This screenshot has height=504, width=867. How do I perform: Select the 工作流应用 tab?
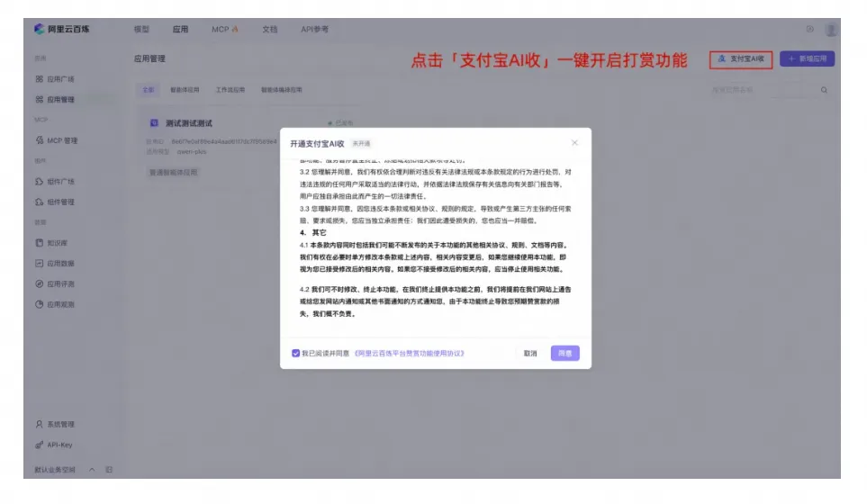tap(230, 89)
